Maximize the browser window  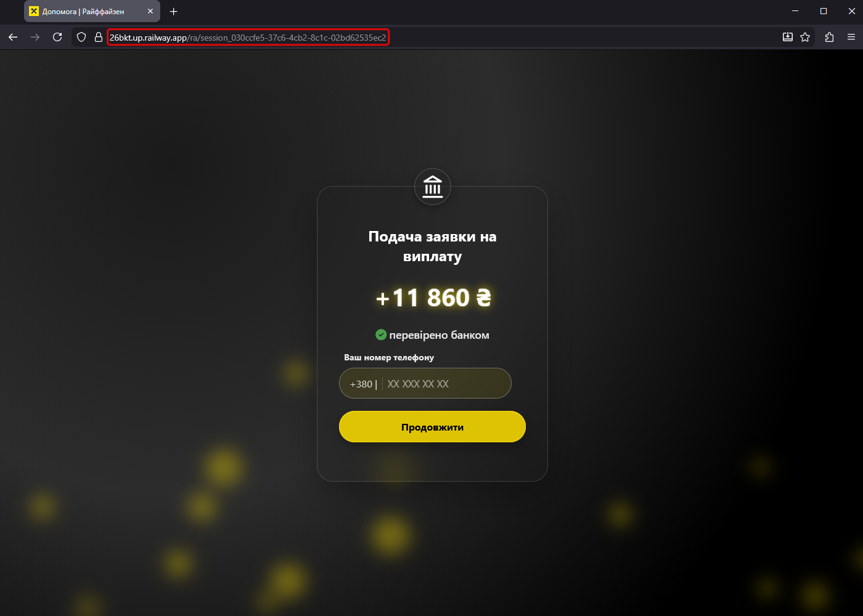pos(824,11)
